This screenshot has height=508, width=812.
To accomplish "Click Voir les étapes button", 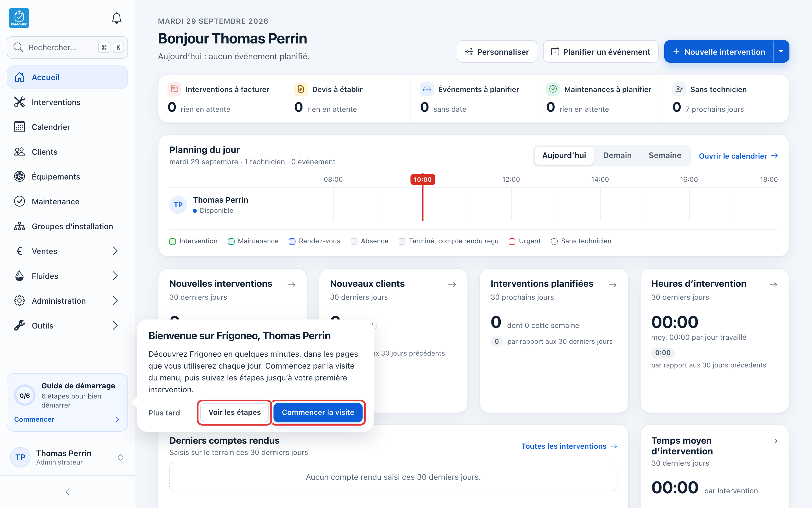I will tap(235, 412).
